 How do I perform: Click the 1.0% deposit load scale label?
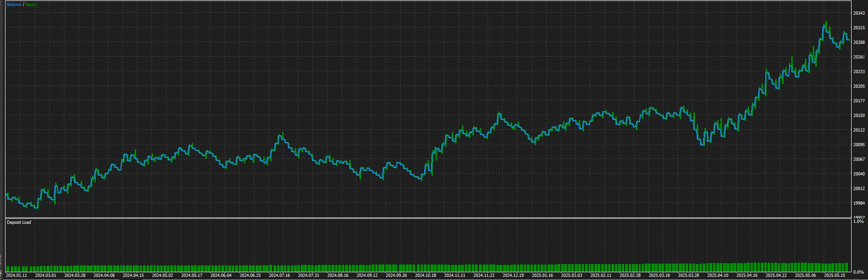[x=858, y=222]
